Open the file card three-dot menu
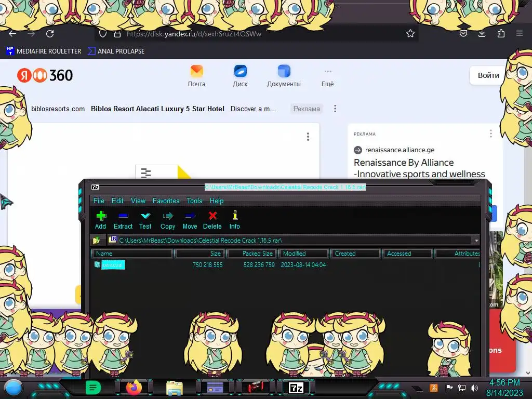The image size is (532, 399). coord(308,137)
